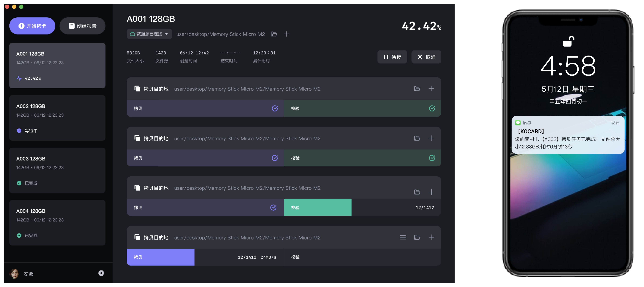Viewport: 644px width, 287px height.
Task: Click the 12:23:31 elapsed time value
Action: 264,53
